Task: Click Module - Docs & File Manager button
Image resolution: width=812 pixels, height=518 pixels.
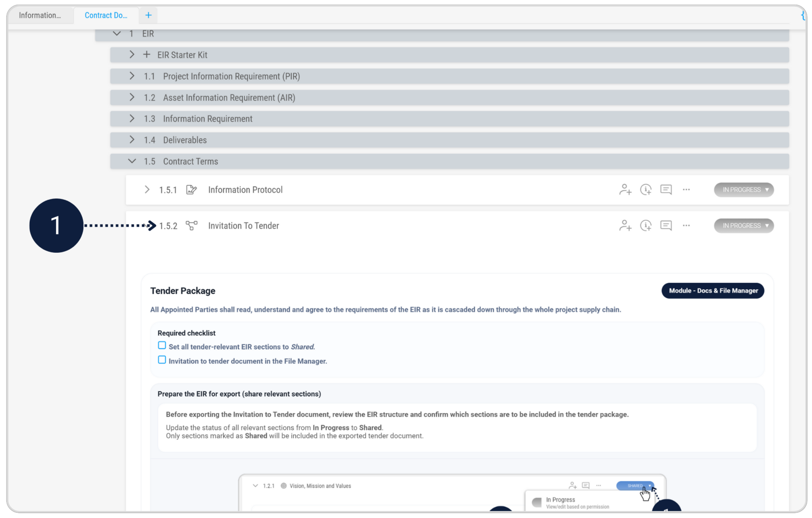Action: (x=713, y=290)
